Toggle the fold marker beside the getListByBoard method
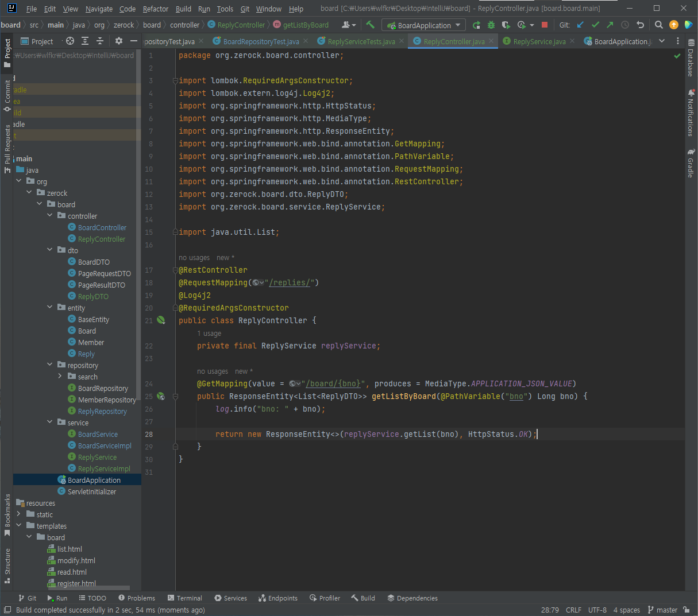This screenshot has width=698, height=616. coord(175,396)
